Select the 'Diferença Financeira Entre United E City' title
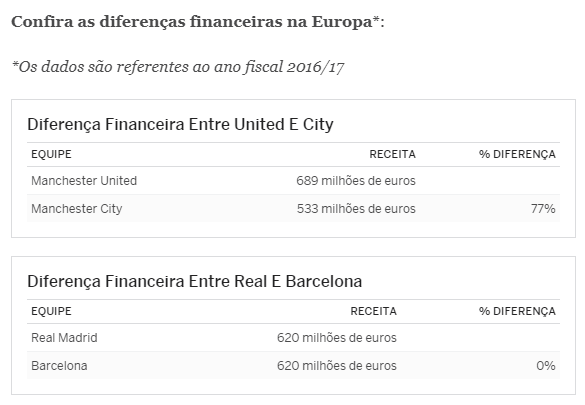The height and width of the screenshot is (405, 585). (180, 124)
